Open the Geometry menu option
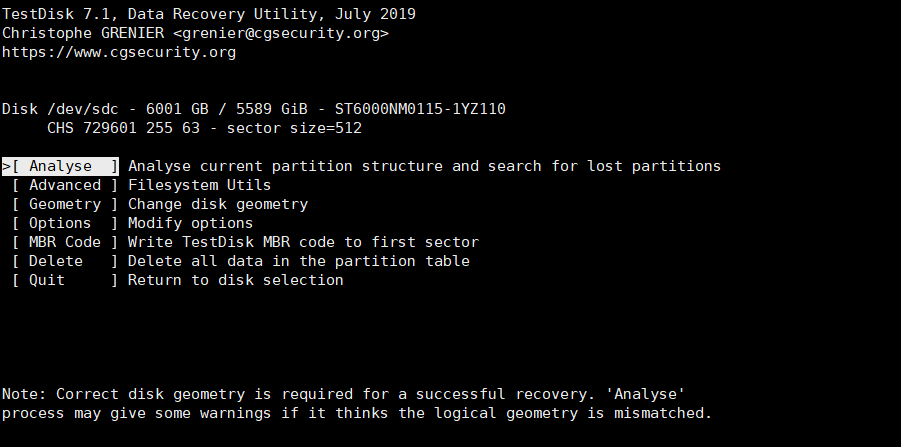Image resolution: width=901 pixels, height=447 pixels. pyautogui.click(x=64, y=204)
